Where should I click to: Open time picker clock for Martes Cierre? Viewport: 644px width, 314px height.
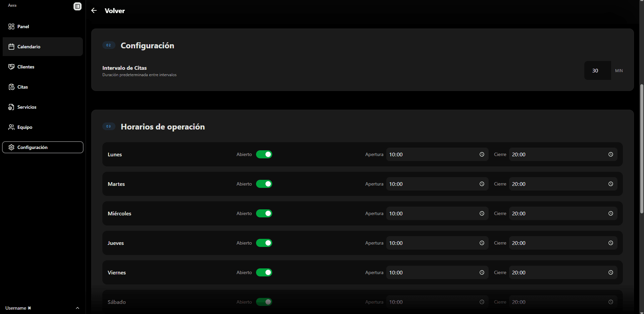pos(611,184)
